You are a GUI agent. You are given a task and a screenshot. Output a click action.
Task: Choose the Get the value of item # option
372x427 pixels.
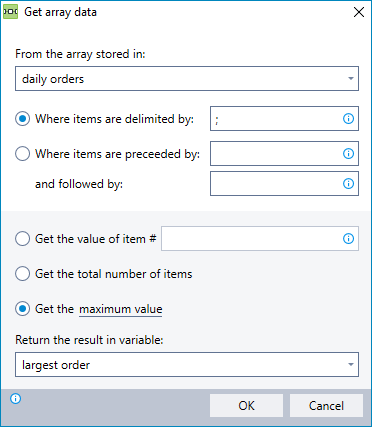click(22, 239)
